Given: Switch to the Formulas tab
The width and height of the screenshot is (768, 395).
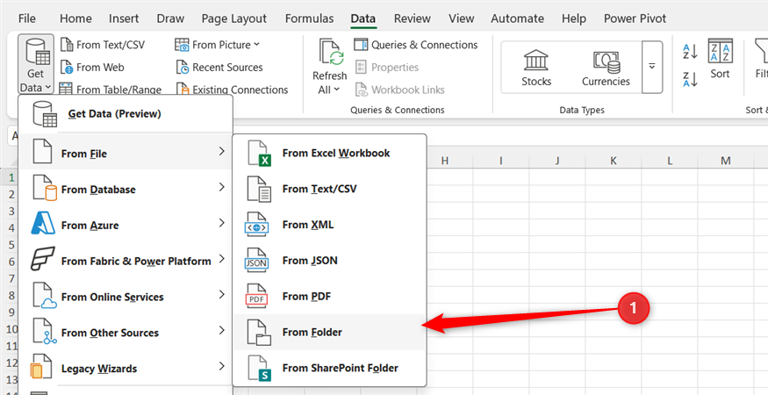Looking at the screenshot, I should [309, 19].
